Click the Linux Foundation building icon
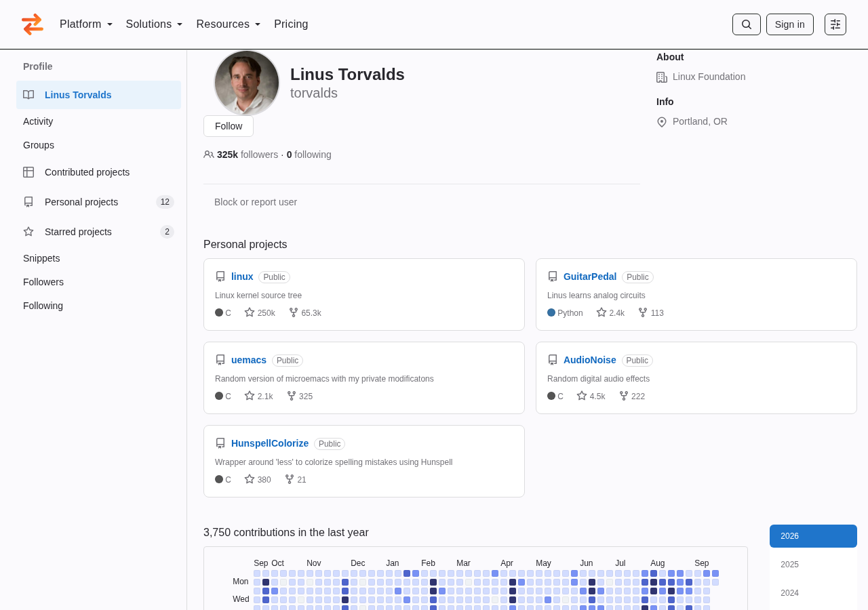 tap(662, 77)
